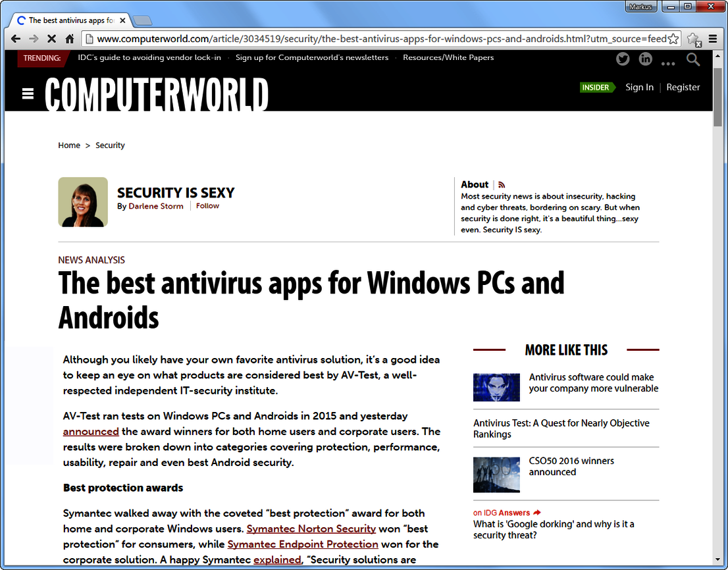728x570 pixels.
Task: Open CSO50 2016 winners thumbnail
Action: [496, 475]
